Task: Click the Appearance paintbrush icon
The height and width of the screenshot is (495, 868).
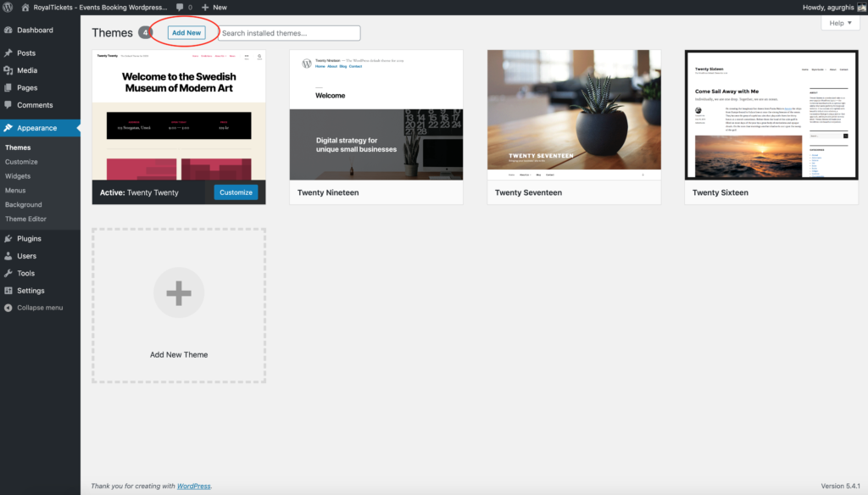Action: [x=8, y=128]
